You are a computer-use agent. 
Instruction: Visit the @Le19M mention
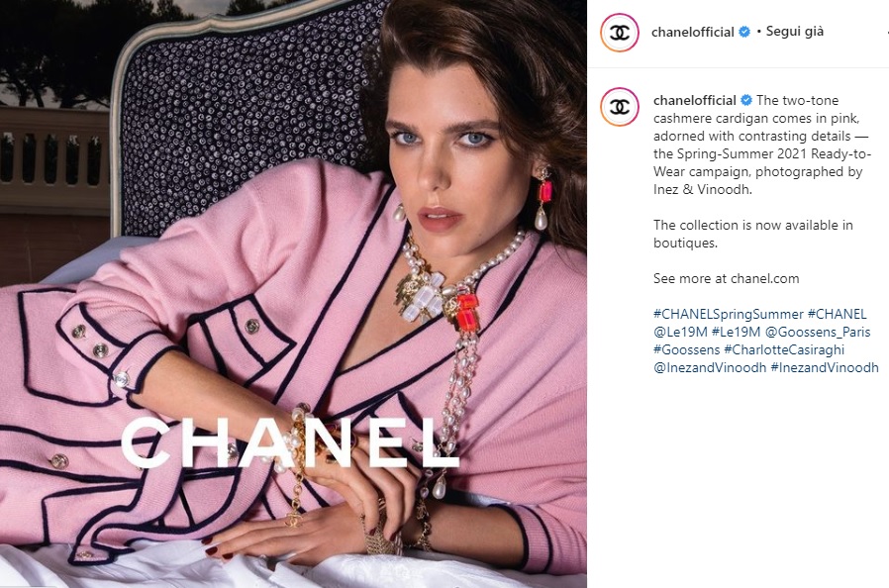click(680, 332)
